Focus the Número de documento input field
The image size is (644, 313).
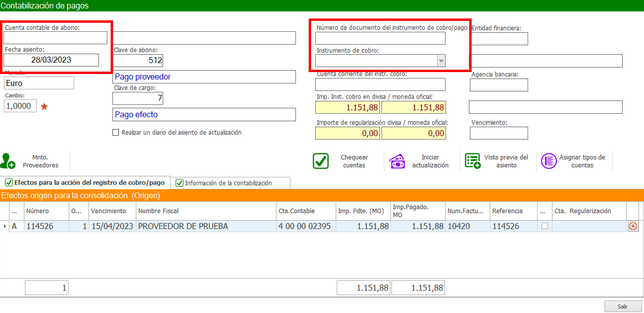pos(380,38)
